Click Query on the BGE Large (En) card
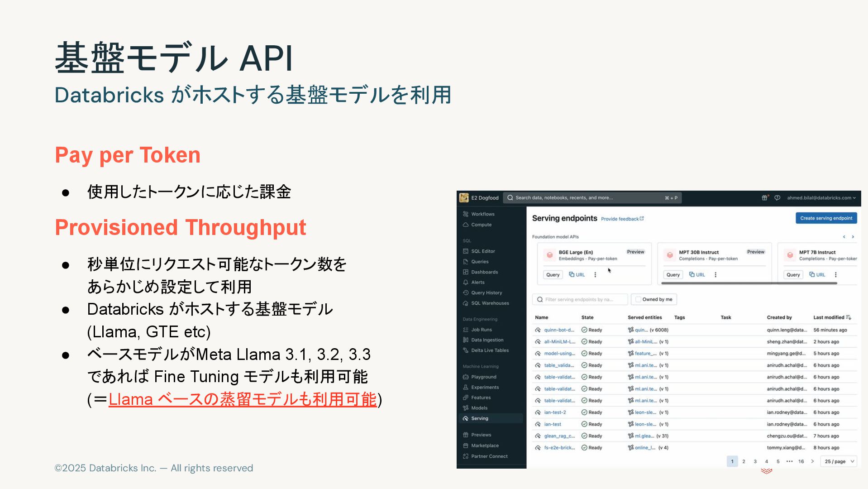The width and height of the screenshot is (868, 489). pyautogui.click(x=553, y=275)
